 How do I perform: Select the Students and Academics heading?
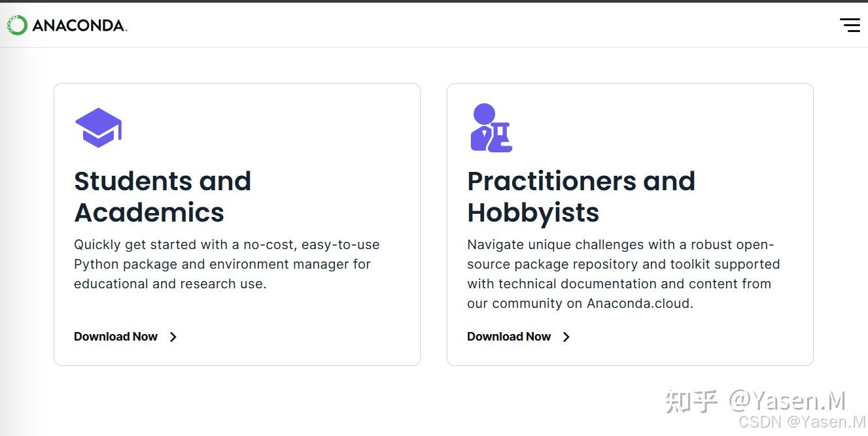tap(162, 197)
